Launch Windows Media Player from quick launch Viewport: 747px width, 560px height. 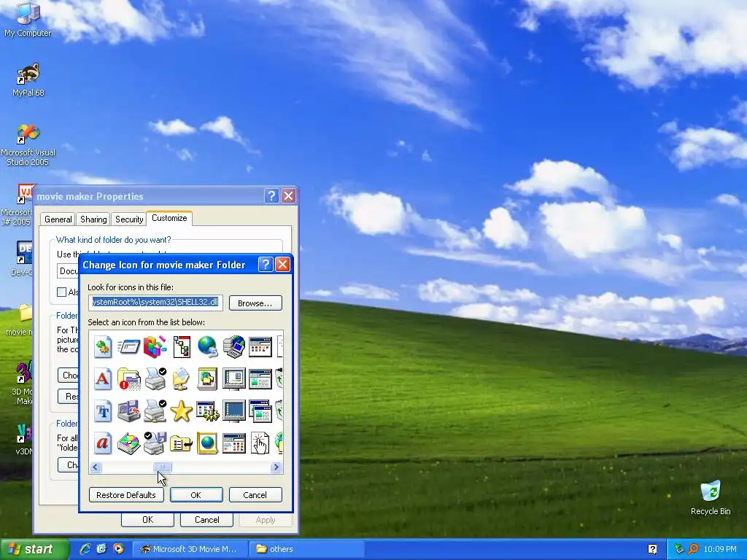(118, 548)
